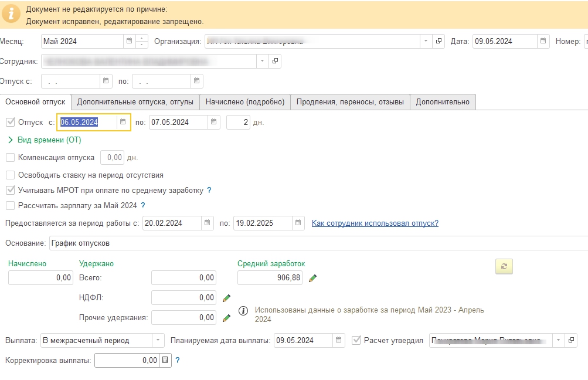Open calendar for Планируемая дата выплаты
Viewport: 588px width, 380px height.
point(338,341)
